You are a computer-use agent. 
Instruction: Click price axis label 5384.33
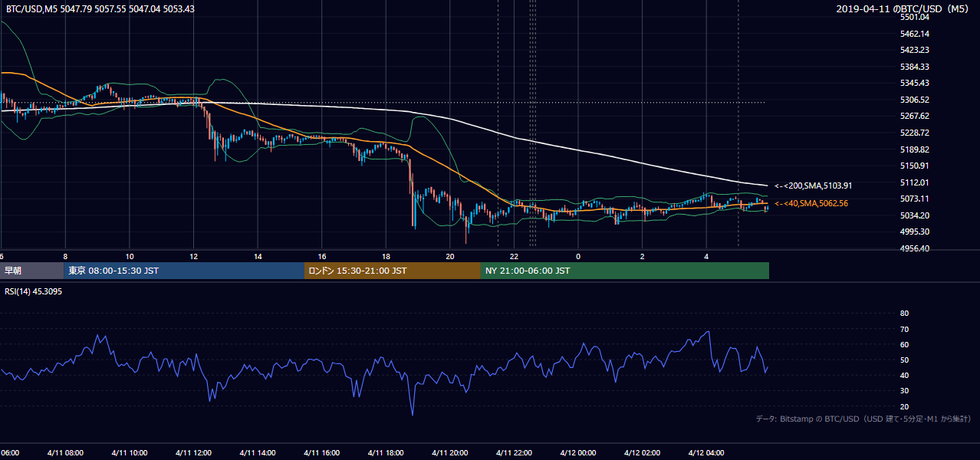[x=915, y=67]
